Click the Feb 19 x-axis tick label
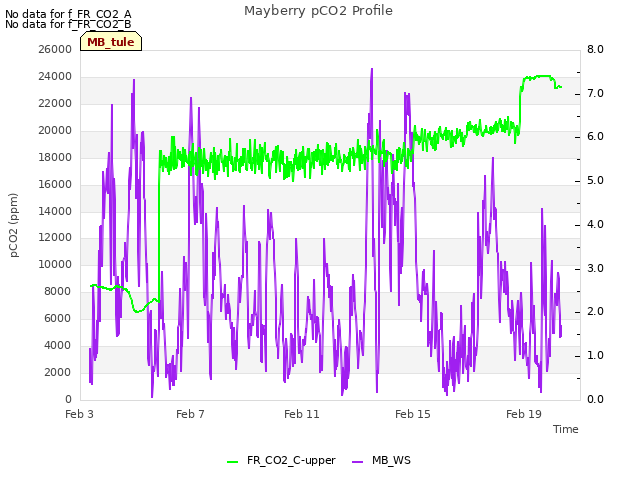The image size is (640, 480). click(524, 414)
